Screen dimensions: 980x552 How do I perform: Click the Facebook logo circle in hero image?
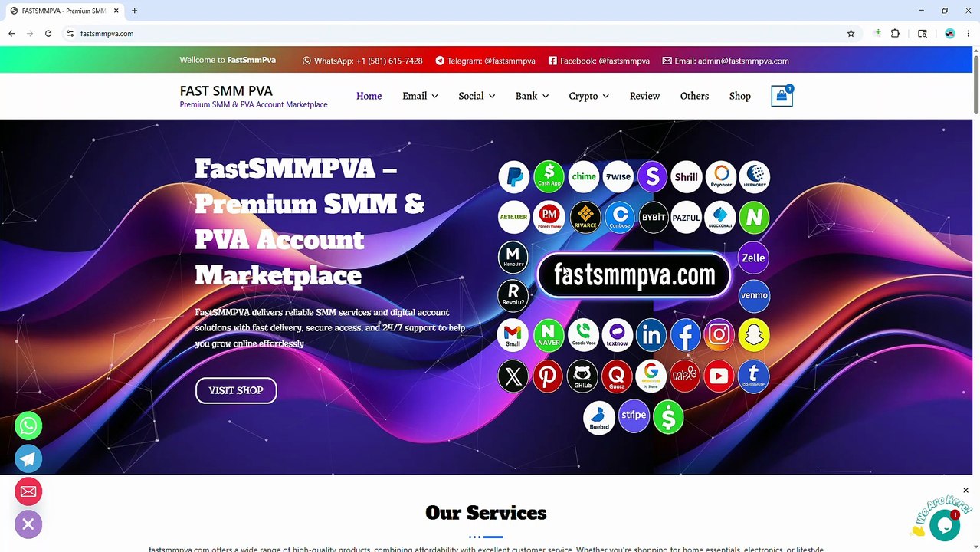coord(686,335)
